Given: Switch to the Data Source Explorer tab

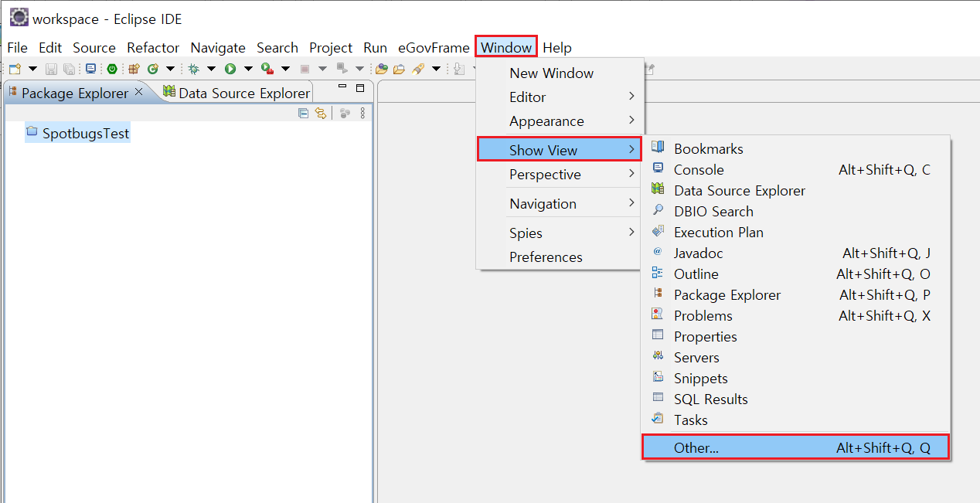Looking at the screenshot, I should coord(243,93).
